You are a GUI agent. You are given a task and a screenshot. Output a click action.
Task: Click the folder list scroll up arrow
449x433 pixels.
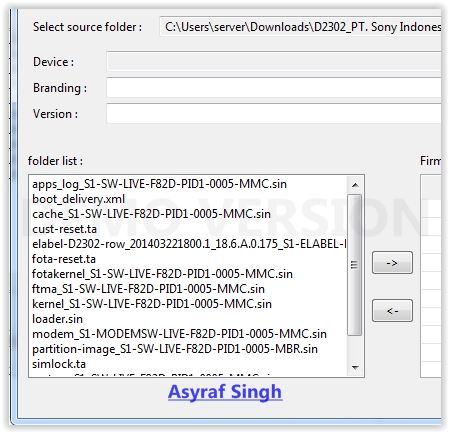pyautogui.click(x=355, y=185)
